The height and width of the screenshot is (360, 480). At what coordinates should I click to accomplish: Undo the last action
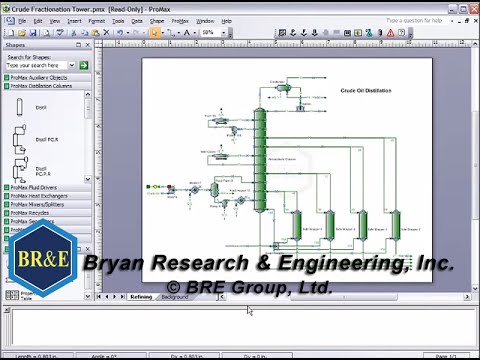pyautogui.click(x=120, y=33)
